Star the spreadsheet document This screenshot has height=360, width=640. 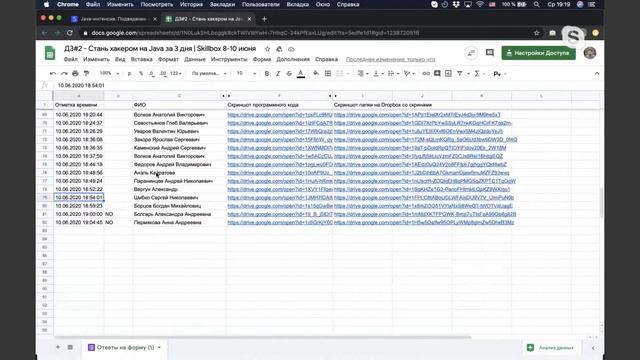(267, 49)
